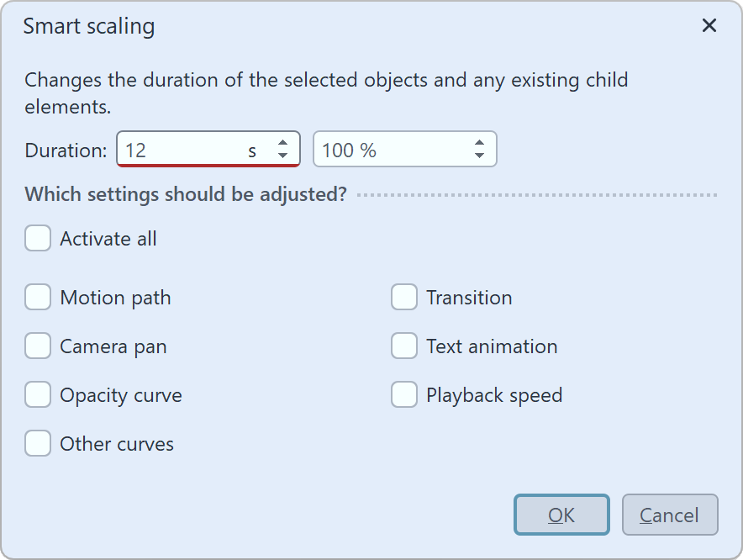Close the Smart scaling dialog

click(709, 26)
